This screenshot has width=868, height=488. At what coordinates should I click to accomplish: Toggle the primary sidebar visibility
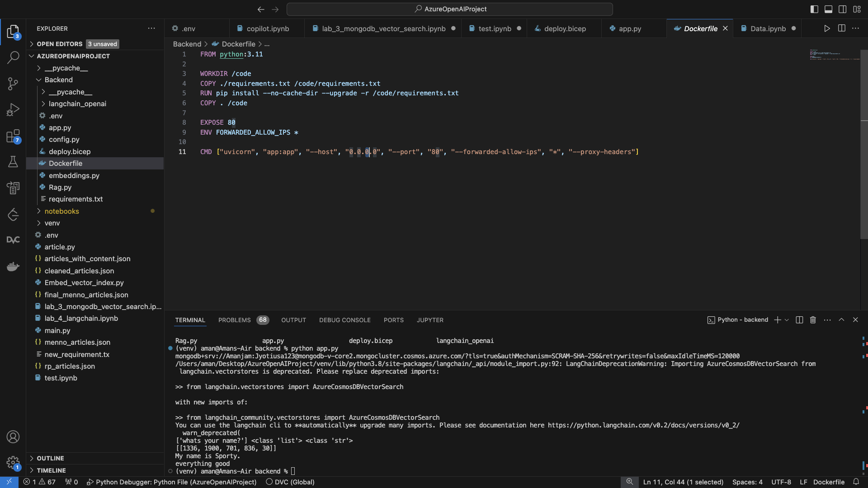(814, 9)
